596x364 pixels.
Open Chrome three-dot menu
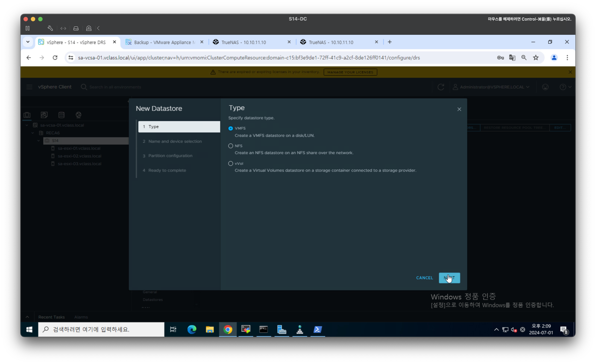567,58
